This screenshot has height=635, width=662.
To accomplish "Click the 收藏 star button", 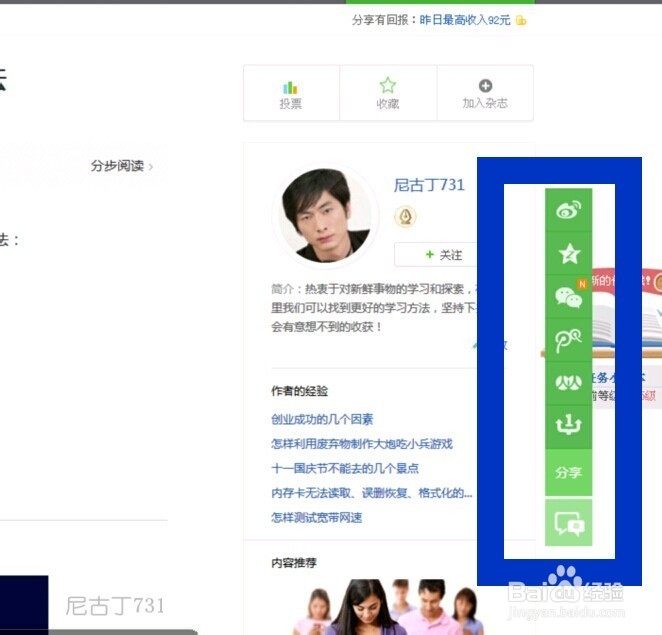I will [x=388, y=93].
